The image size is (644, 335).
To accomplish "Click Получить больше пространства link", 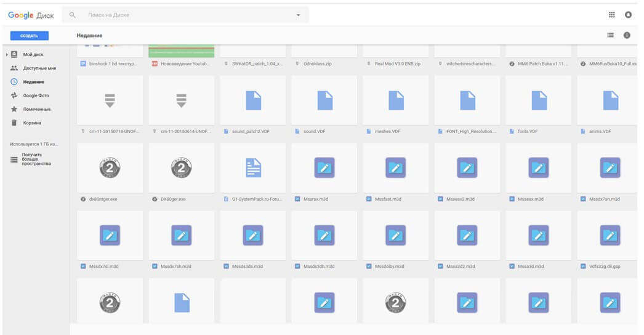I will point(36,159).
